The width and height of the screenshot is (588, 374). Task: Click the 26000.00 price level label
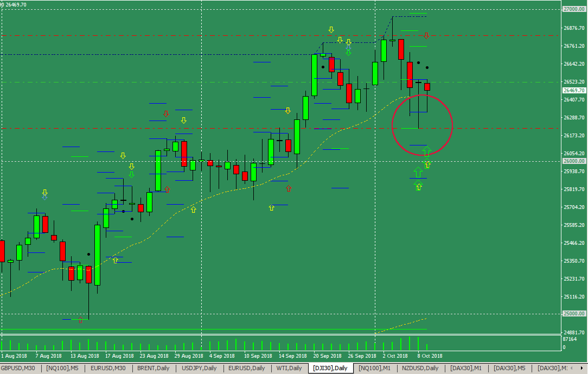click(574, 161)
